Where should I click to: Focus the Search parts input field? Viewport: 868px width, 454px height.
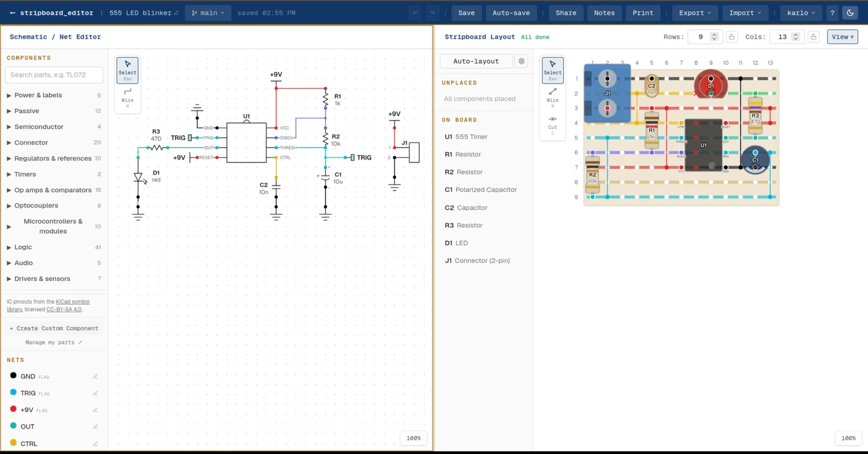click(x=54, y=75)
